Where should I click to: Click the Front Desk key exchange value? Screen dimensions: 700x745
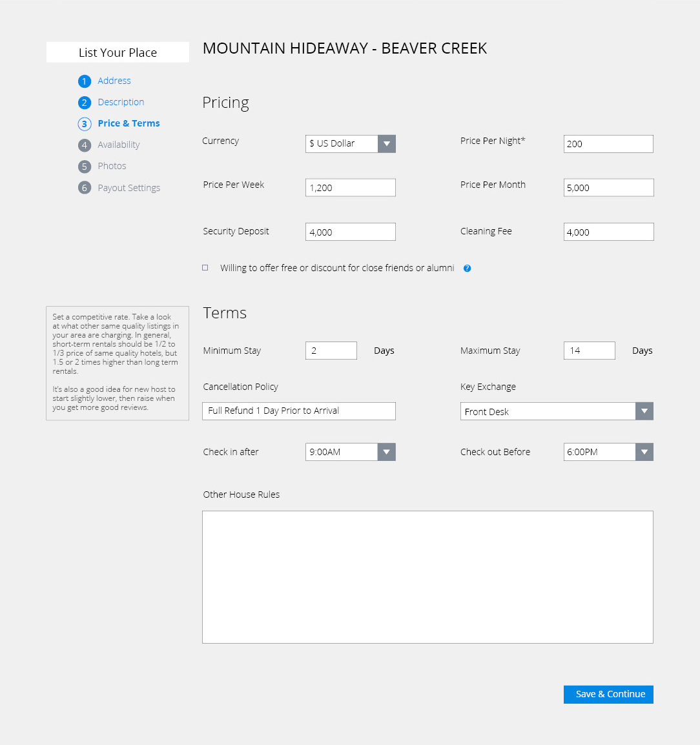487,412
